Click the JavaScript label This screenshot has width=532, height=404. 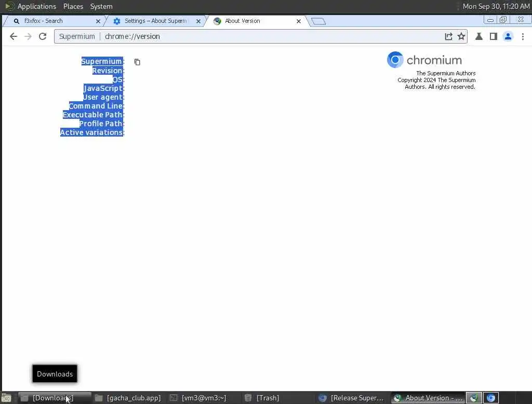coord(103,88)
